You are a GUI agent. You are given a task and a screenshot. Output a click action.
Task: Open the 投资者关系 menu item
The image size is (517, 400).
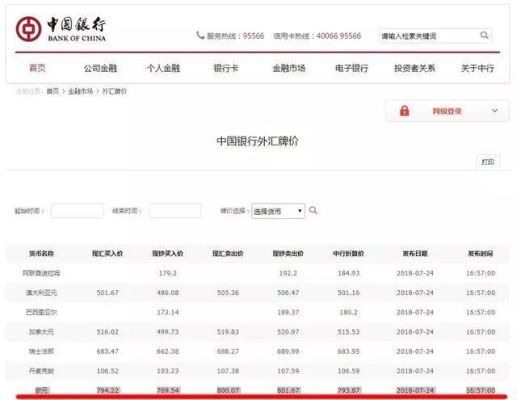415,68
